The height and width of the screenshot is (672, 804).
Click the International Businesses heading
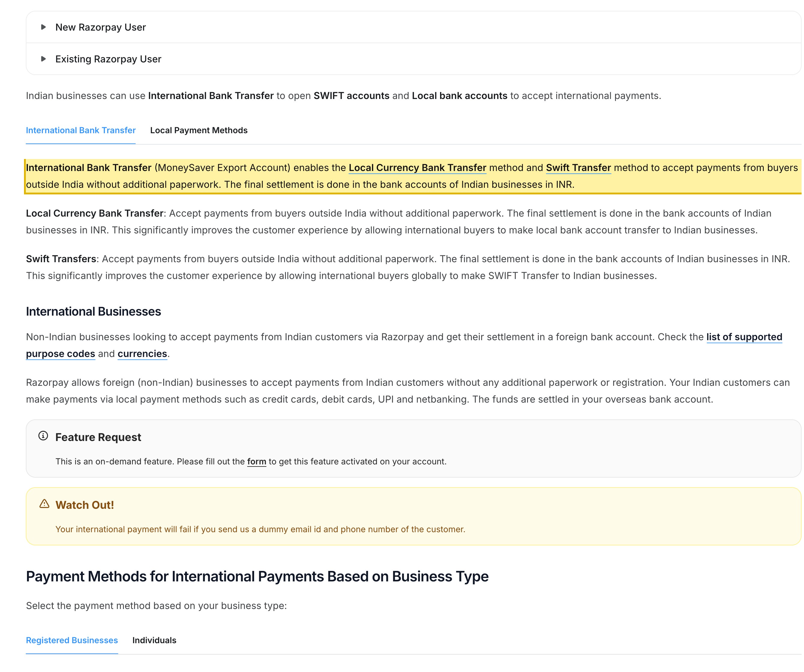(x=93, y=311)
